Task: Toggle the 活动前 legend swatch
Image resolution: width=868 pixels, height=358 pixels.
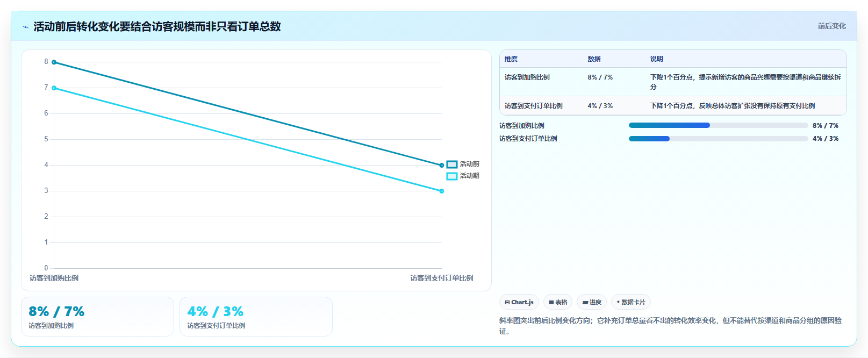Action: 452,164
